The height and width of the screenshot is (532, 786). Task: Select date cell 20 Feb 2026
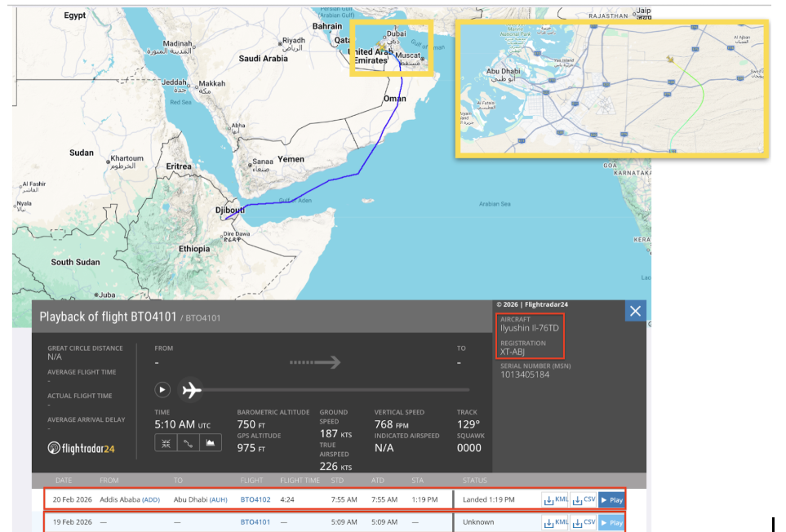72,499
